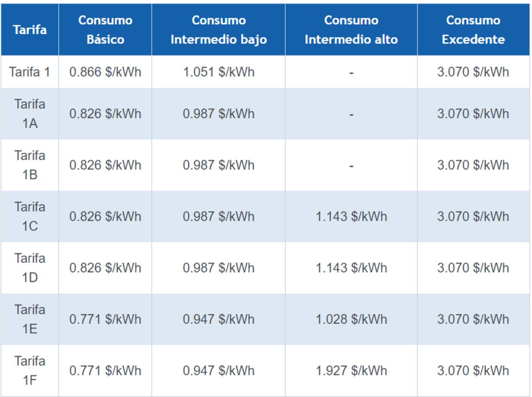Click the Consumo Intermedio bajo header
532x397 pixels.
pos(219,30)
